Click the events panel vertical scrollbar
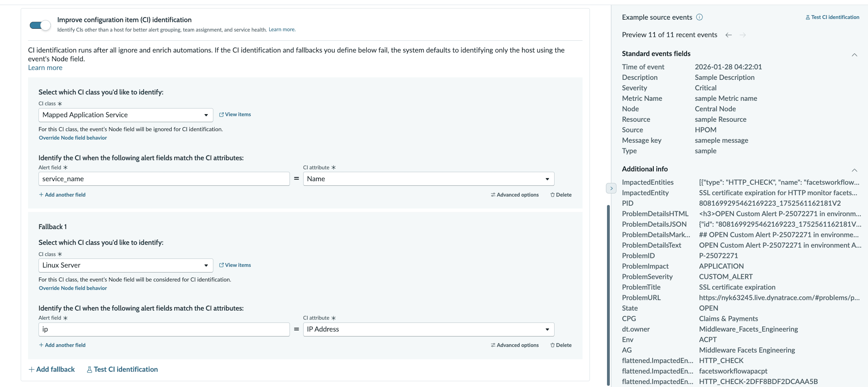Viewport: 868px width, 387px height. 608,295
